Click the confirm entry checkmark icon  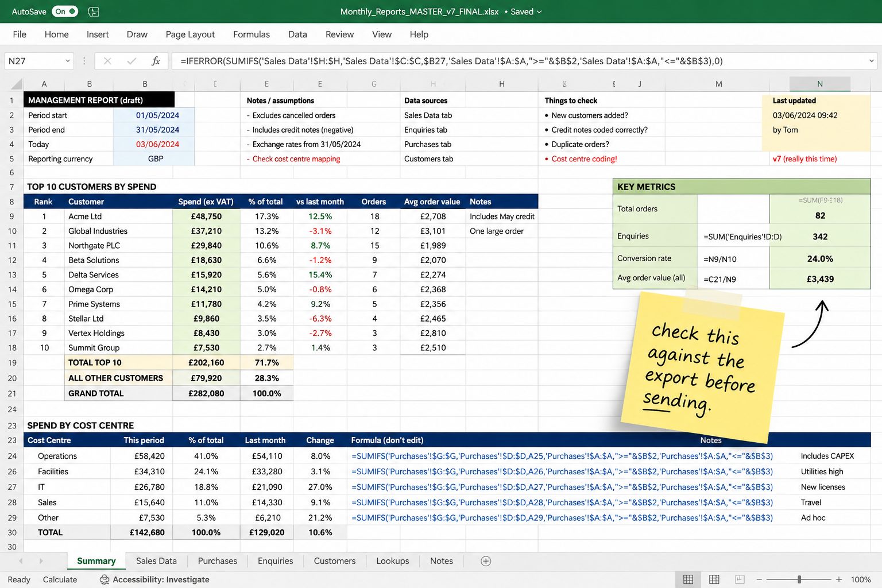pyautogui.click(x=131, y=61)
